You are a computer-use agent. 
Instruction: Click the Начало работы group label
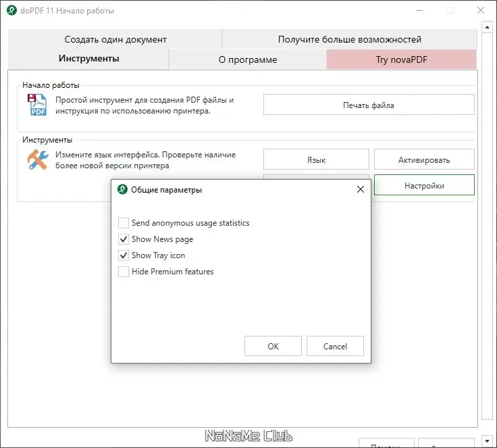pos(51,85)
